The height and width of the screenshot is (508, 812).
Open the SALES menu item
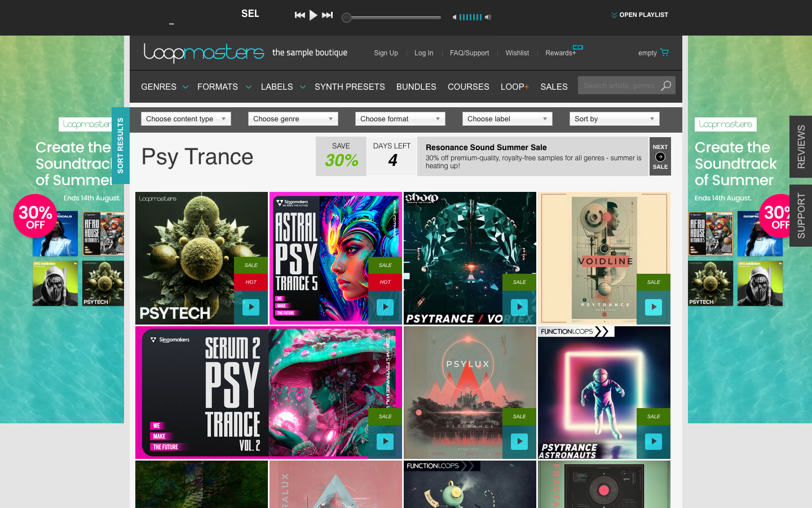[x=554, y=87]
